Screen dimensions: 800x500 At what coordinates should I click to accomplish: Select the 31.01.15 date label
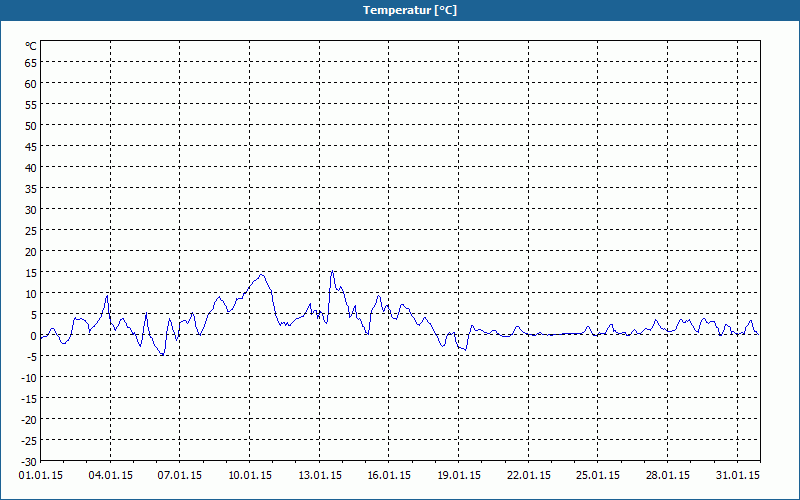[x=737, y=476]
